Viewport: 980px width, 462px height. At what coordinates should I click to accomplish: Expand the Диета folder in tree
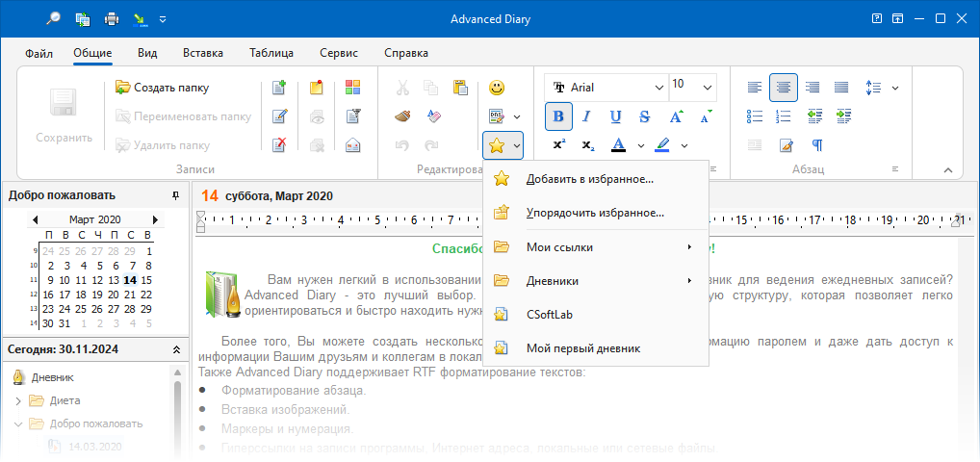17,400
